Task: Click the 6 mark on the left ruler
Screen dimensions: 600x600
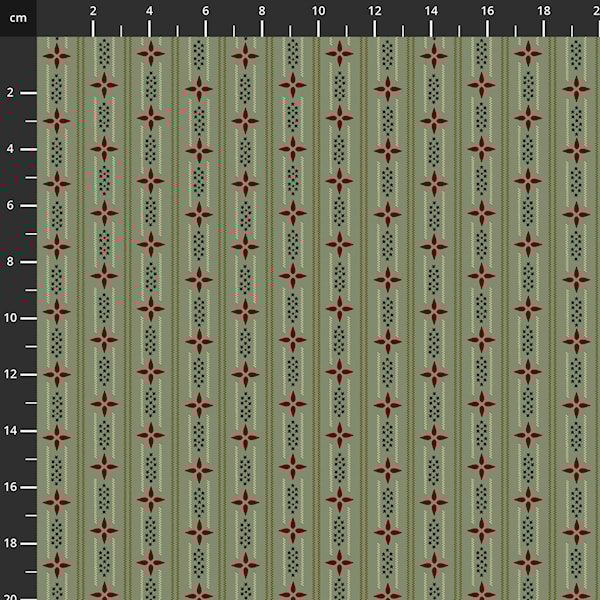Action: (x=10, y=205)
